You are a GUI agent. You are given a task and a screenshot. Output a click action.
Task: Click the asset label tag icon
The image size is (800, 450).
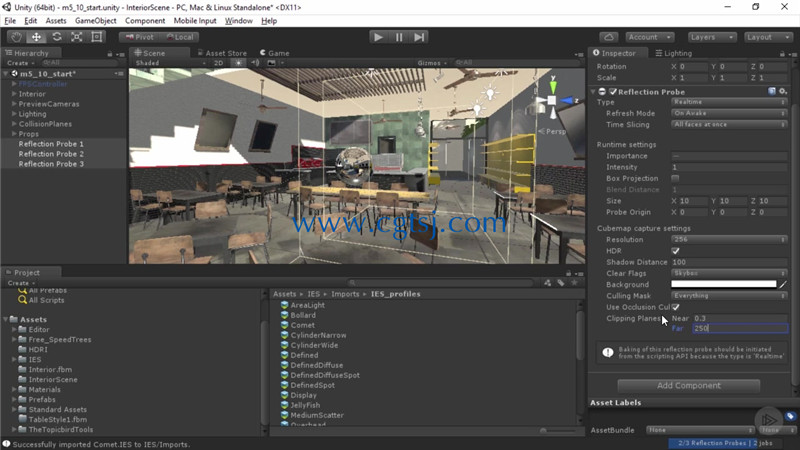[790, 416]
